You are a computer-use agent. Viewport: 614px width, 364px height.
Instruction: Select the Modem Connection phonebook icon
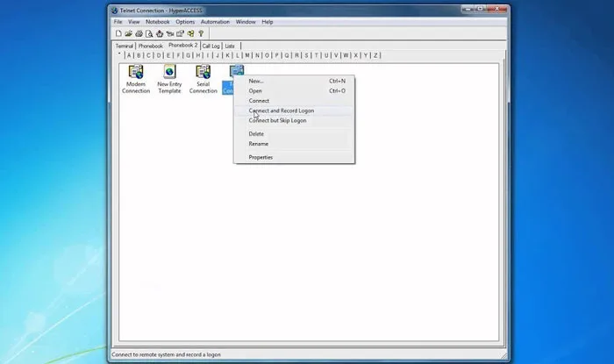[x=136, y=80]
